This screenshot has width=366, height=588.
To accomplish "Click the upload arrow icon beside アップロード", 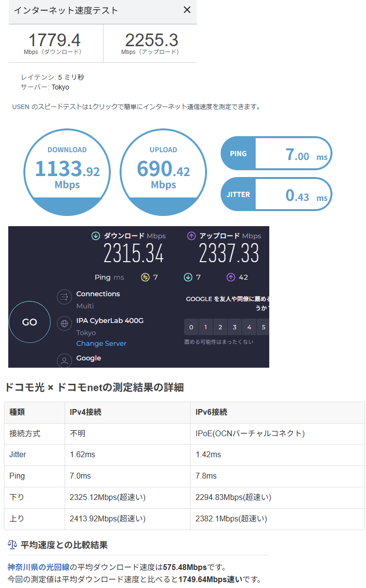I will tap(191, 236).
